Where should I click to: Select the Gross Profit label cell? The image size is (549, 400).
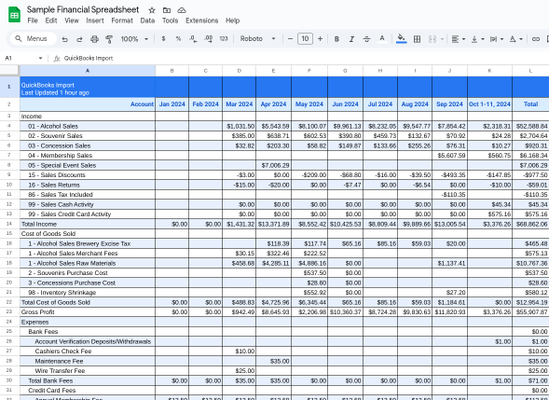tap(88, 312)
